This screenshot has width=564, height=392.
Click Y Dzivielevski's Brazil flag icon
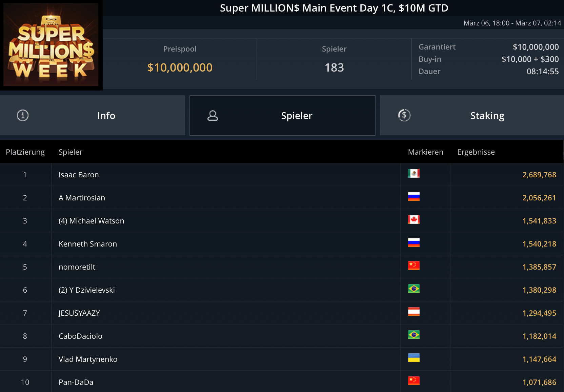(414, 289)
